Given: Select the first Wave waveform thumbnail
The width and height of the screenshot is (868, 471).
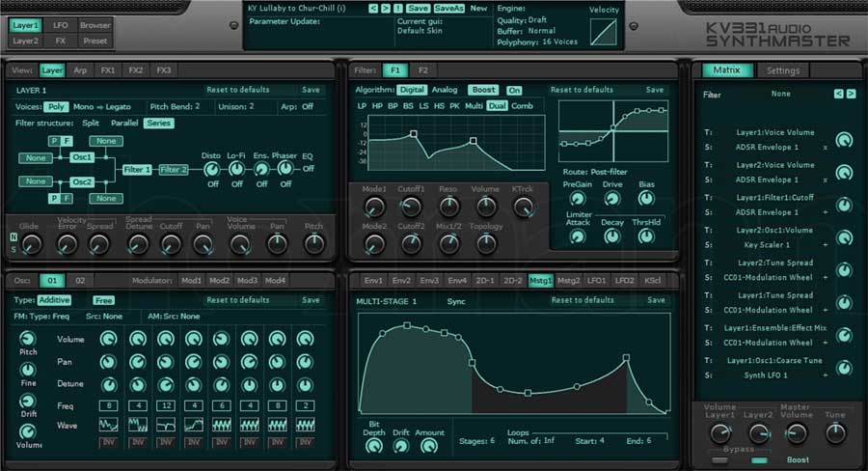Looking at the screenshot, I should (108, 425).
